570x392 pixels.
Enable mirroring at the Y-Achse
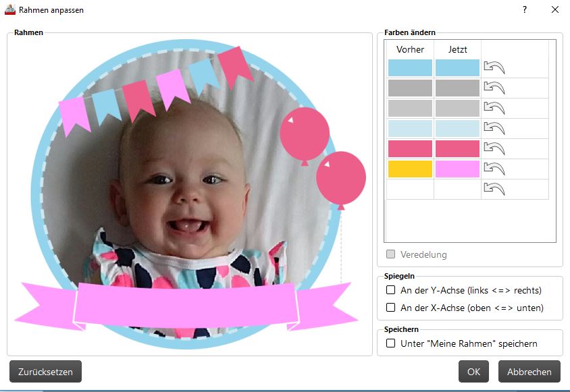coord(391,290)
